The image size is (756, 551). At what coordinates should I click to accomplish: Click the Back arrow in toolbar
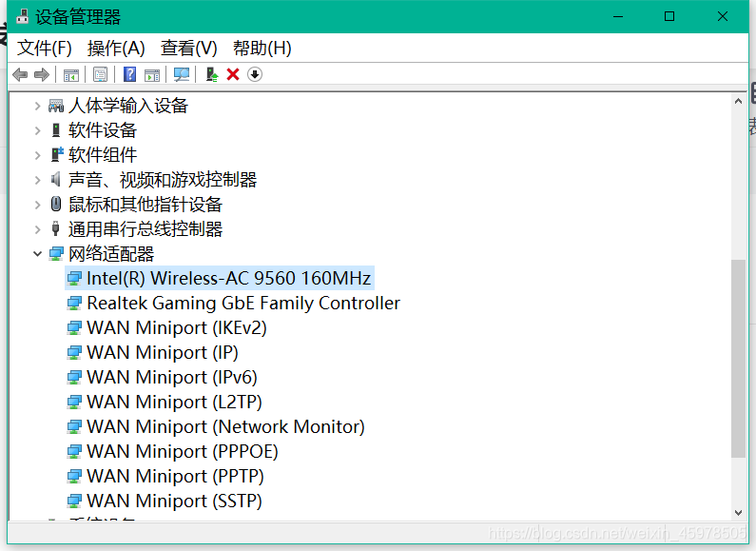[x=20, y=75]
